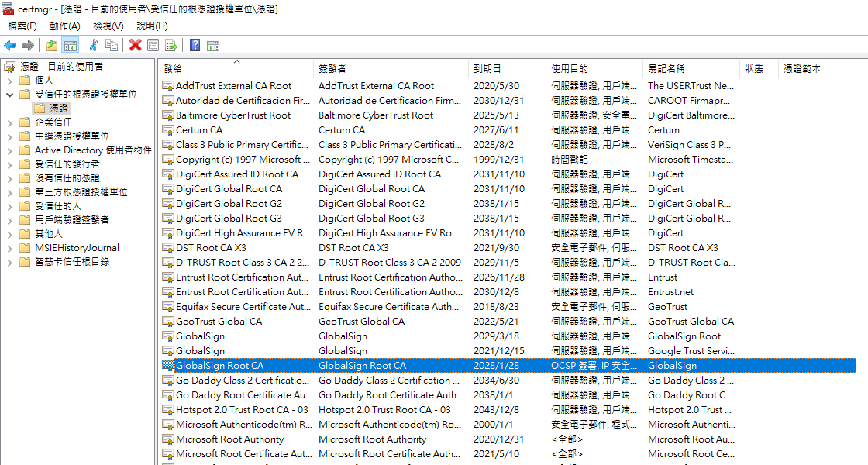Image resolution: width=868 pixels, height=465 pixels.
Task: Toggle the console tree pane visibility
Action: point(69,44)
